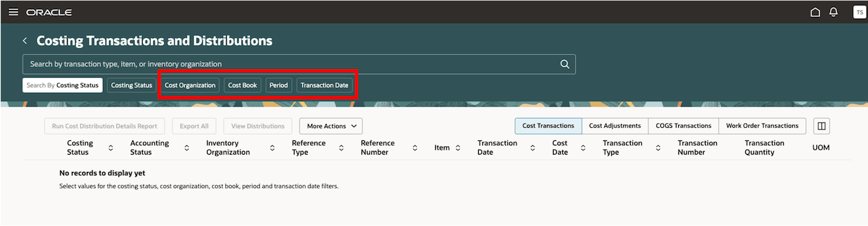Click the 'No records to display yet' message
Screen dimensions: 868x226
(x=102, y=173)
